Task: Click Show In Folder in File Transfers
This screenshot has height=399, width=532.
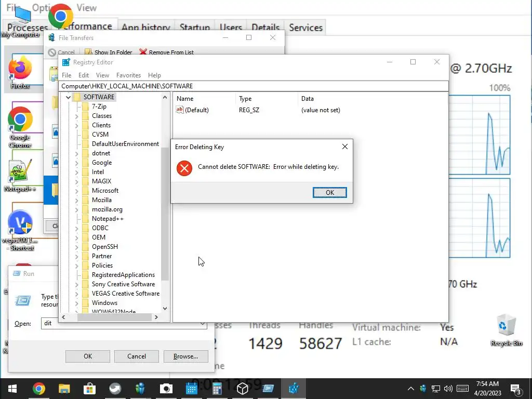Action: [109, 52]
